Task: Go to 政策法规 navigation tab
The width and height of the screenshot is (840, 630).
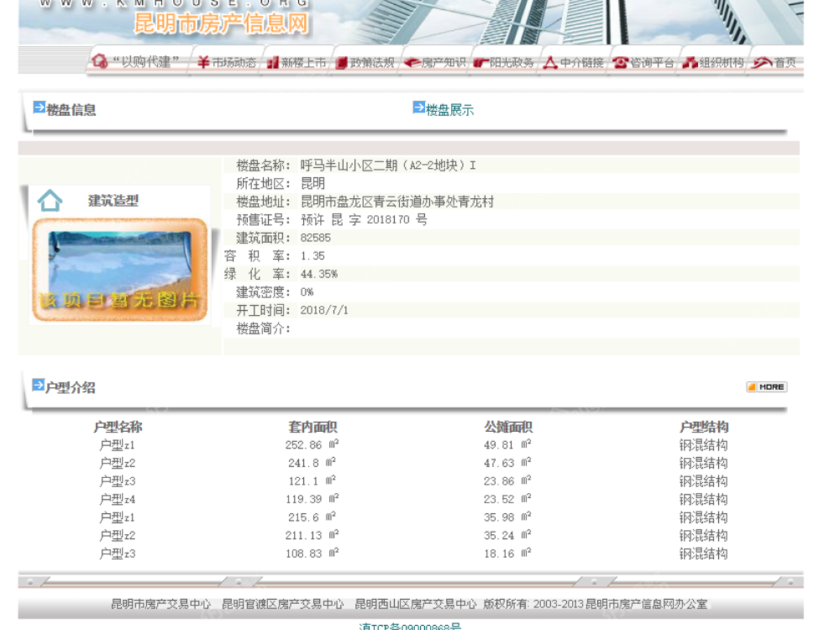Action: pyautogui.click(x=365, y=62)
